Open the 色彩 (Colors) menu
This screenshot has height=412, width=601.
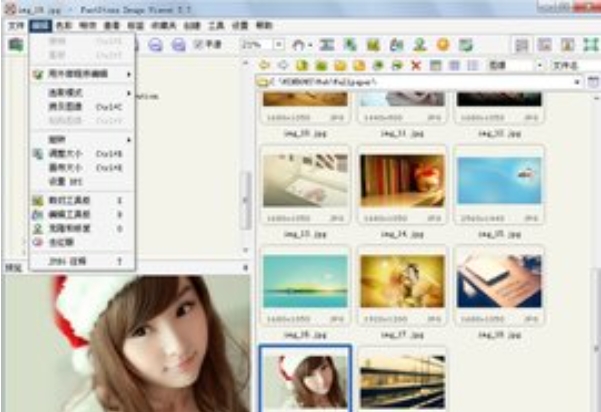tap(64, 26)
